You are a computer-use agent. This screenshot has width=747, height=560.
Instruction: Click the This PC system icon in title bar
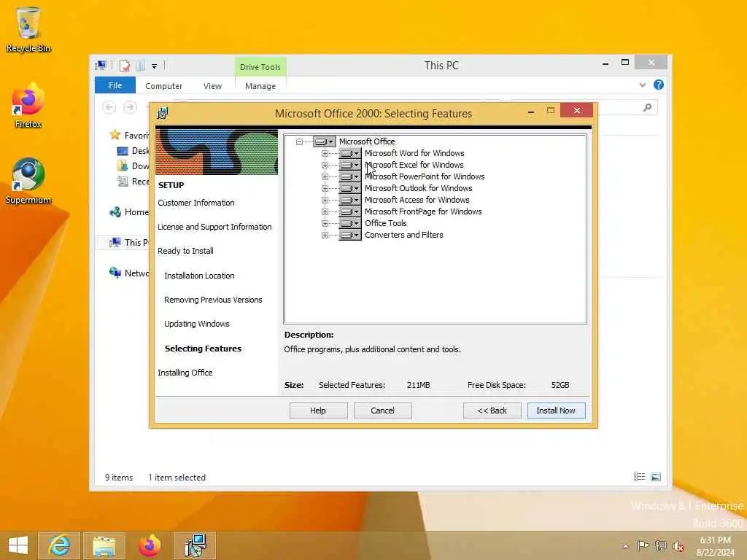point(101,66)
